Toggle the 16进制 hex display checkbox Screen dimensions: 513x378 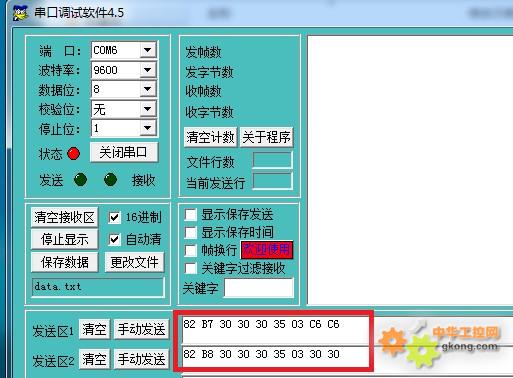pos(114,218)
